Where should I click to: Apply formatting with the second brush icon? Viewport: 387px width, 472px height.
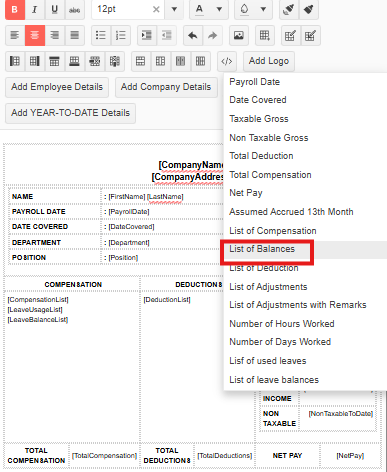tap(308, 10)
